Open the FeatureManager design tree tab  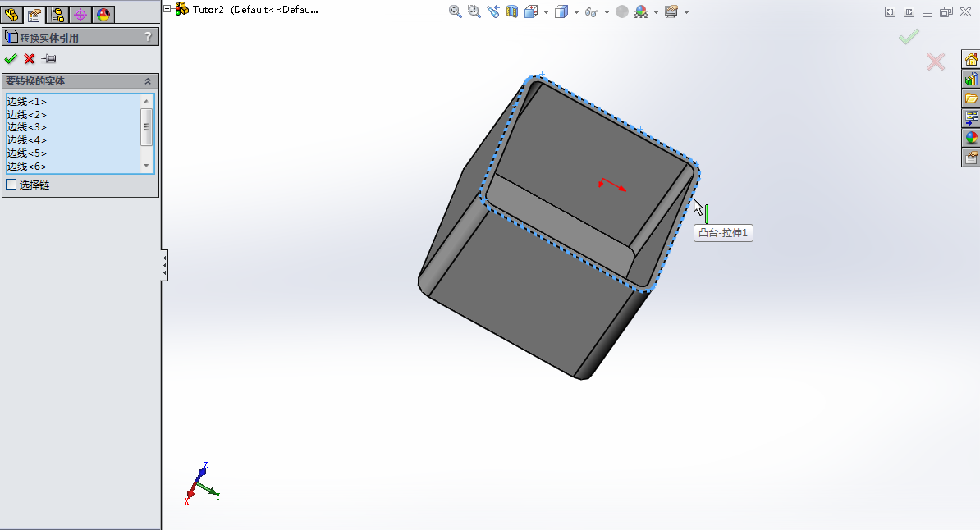(11, 15)
